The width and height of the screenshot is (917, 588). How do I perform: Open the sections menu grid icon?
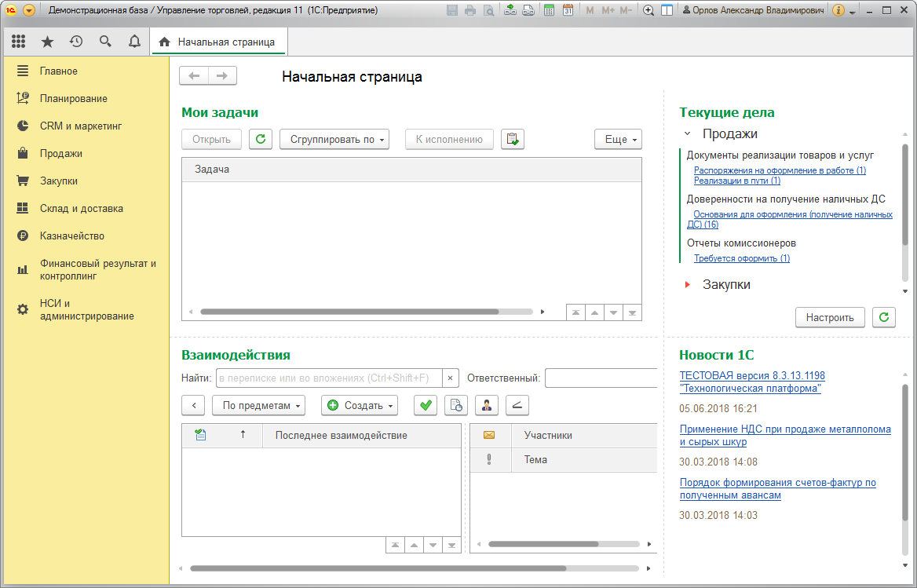coord(18,42)
